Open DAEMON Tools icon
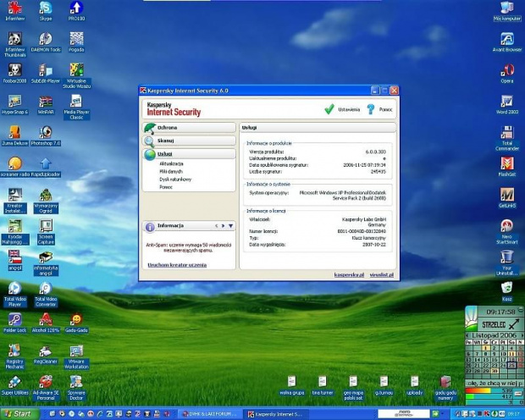 coord(46,42)
